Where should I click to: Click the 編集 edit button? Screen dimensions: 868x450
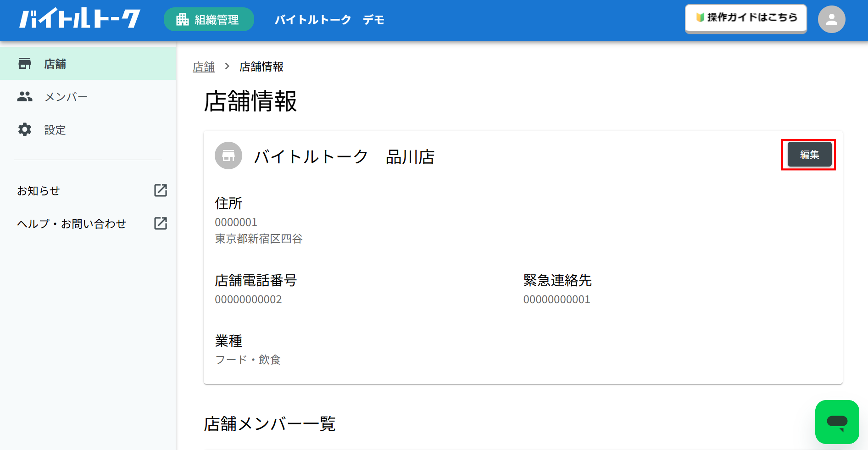[x=809, y=155]
